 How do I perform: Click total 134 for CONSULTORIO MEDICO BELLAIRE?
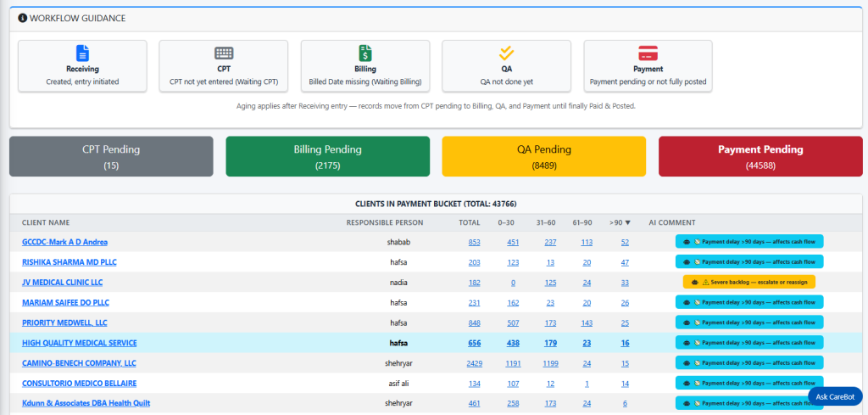[475, 384]
